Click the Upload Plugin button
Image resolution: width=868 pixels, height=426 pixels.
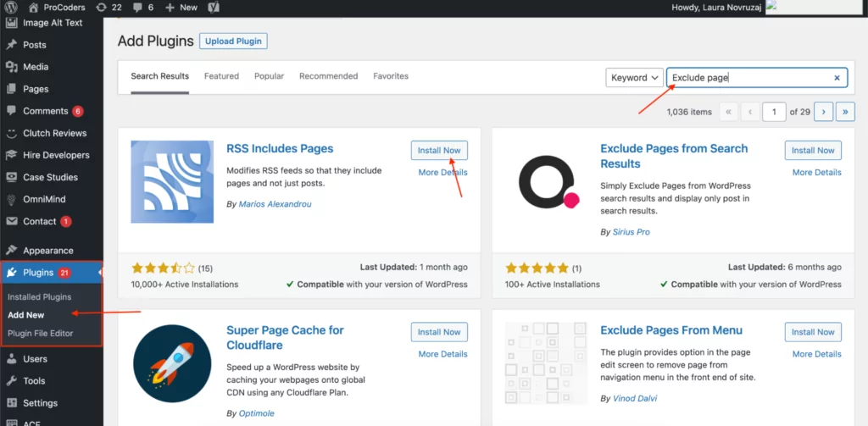coord(234,41)
